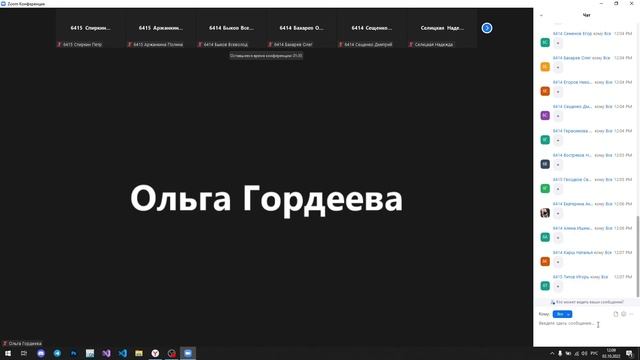Open Visual Studio from the taskbar

(106, 353)
